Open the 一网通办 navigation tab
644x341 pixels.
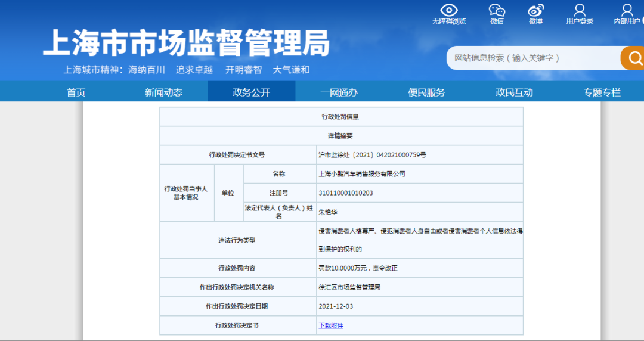pyautogui.click(x=339, y=92)
